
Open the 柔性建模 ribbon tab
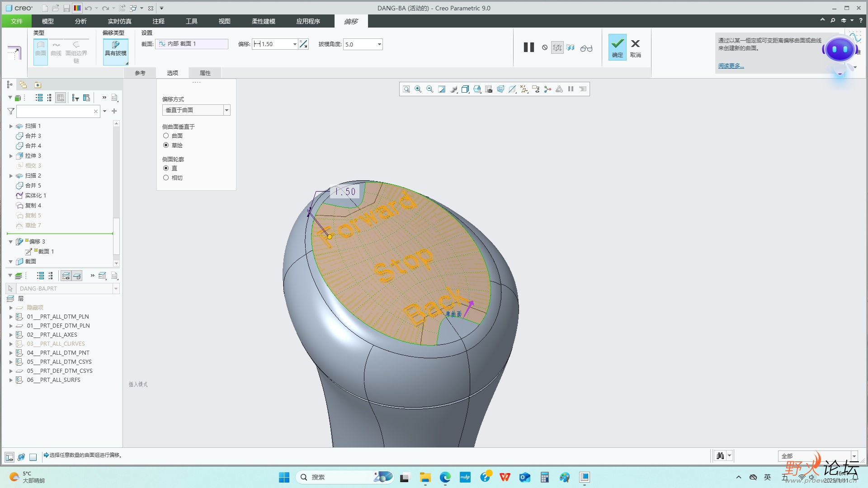point(263,21)
